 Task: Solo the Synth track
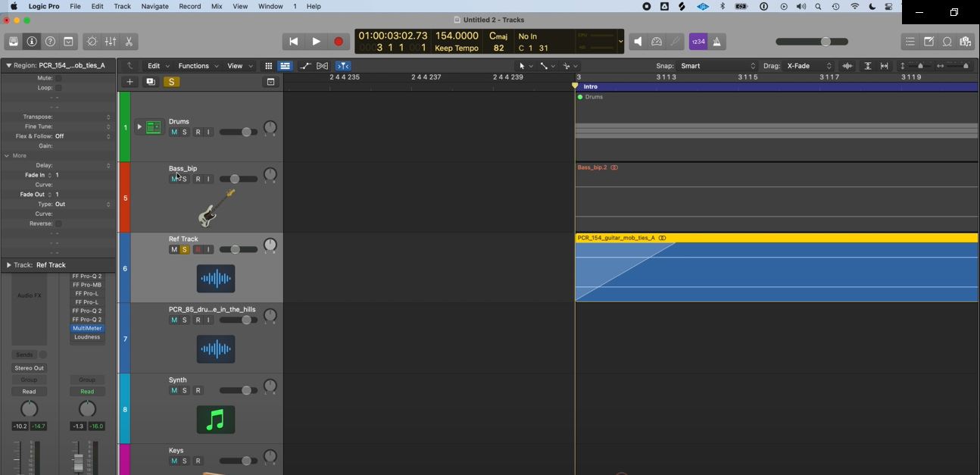(184, 391)
